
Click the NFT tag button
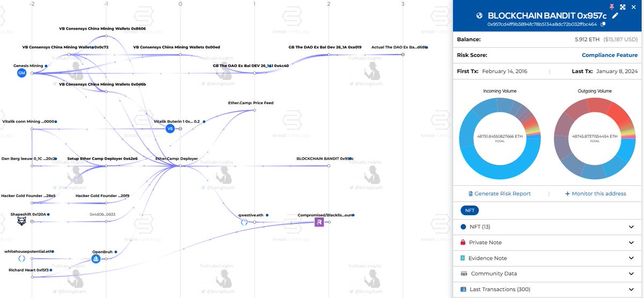[470, 210]
